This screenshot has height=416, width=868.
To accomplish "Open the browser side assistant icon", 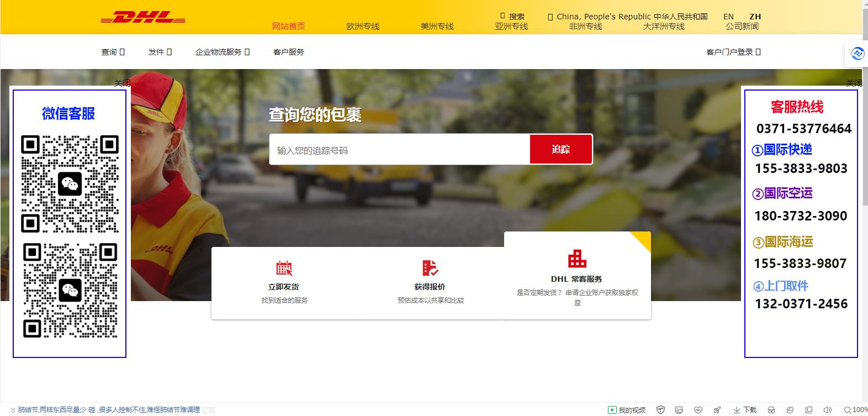I will [x=858, y=54].
